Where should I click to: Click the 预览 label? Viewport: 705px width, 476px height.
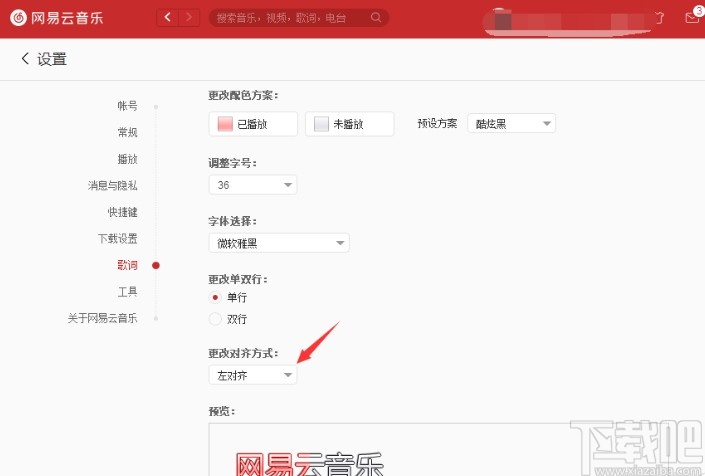coord(222,411)
